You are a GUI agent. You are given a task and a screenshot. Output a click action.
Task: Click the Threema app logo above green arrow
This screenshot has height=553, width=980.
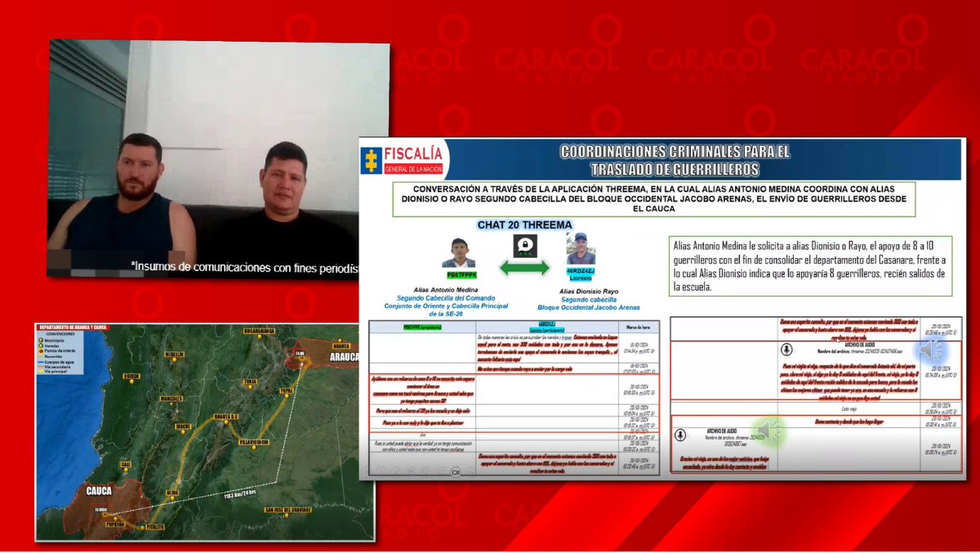(x=524, y=245)
